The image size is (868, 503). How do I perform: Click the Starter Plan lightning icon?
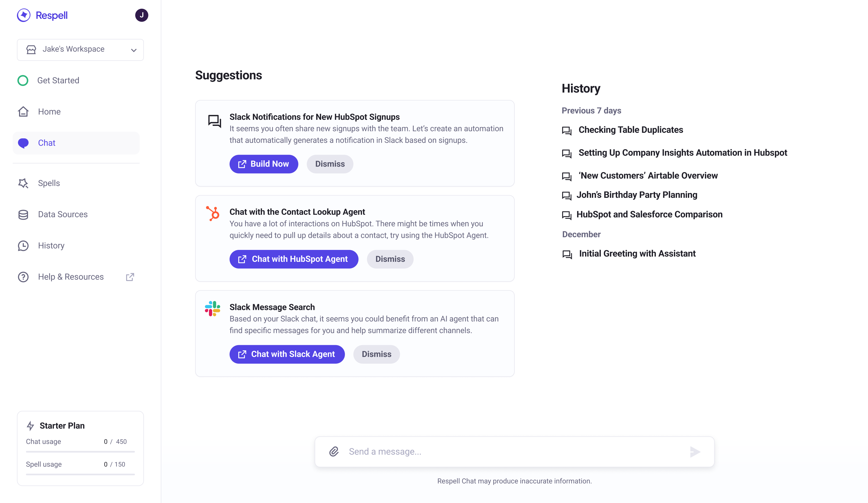[30, 426]
